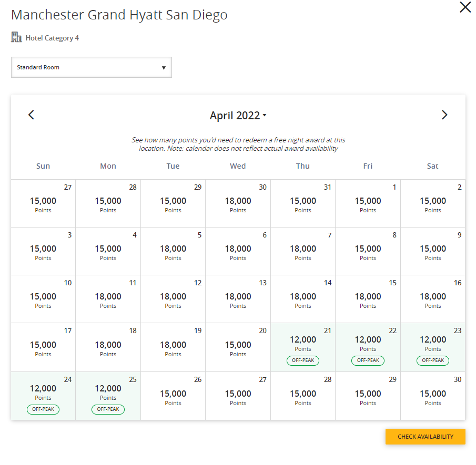Select April 18 date cell
476x465 pixels.
coord(108,347)
